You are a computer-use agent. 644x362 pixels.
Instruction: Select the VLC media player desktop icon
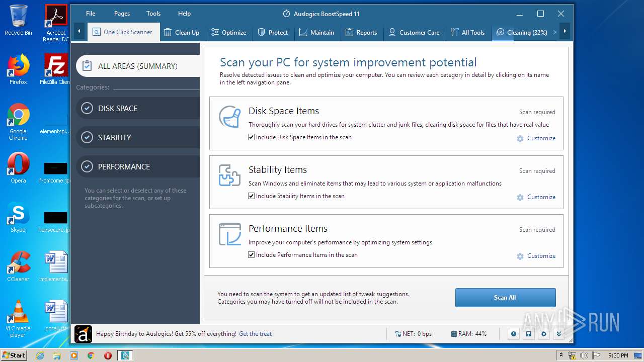click(x=18, y=319)
